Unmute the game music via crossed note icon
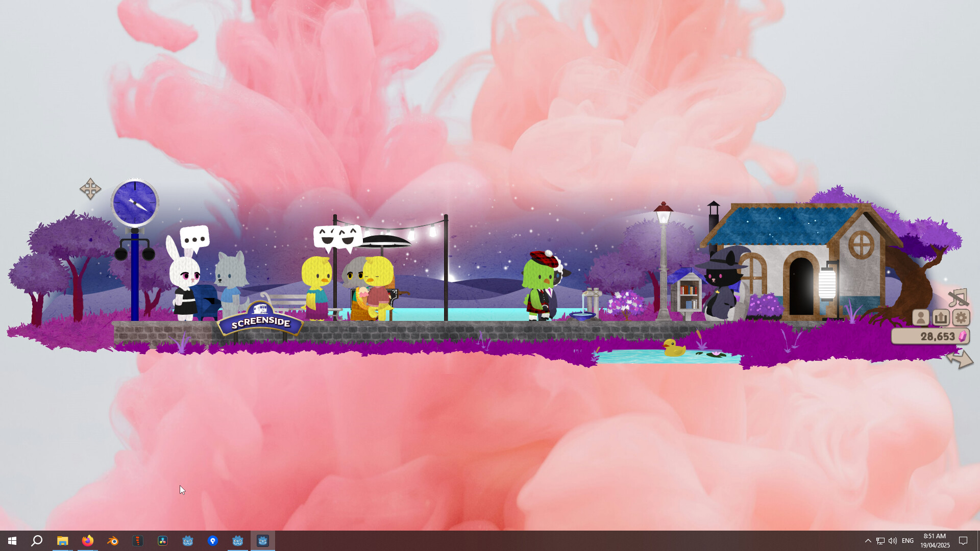980x551 pixels. (x=958, y=297)
